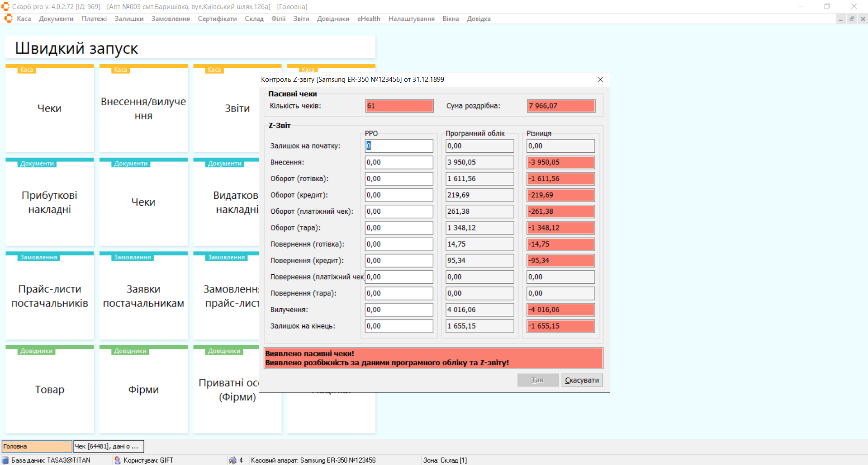Screen dimensions: 868x465
Task: Open the Каса menu
Action: [24, 19]
